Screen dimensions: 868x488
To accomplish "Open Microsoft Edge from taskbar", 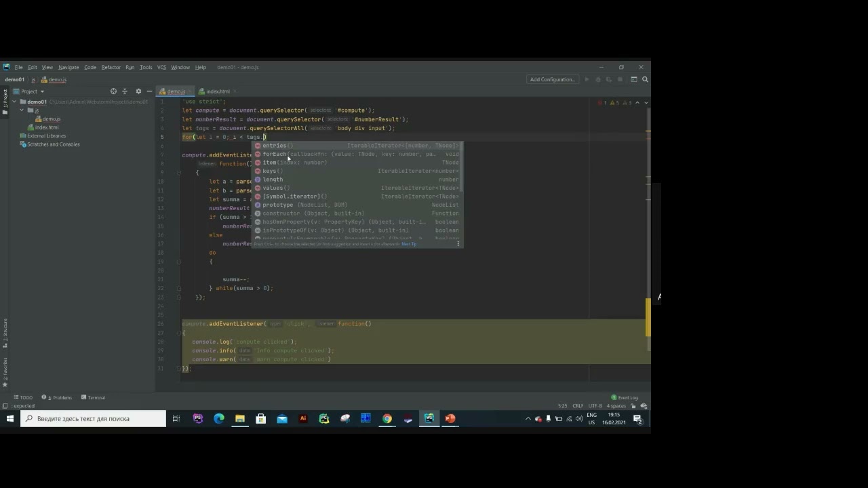I will coord(219,419).
